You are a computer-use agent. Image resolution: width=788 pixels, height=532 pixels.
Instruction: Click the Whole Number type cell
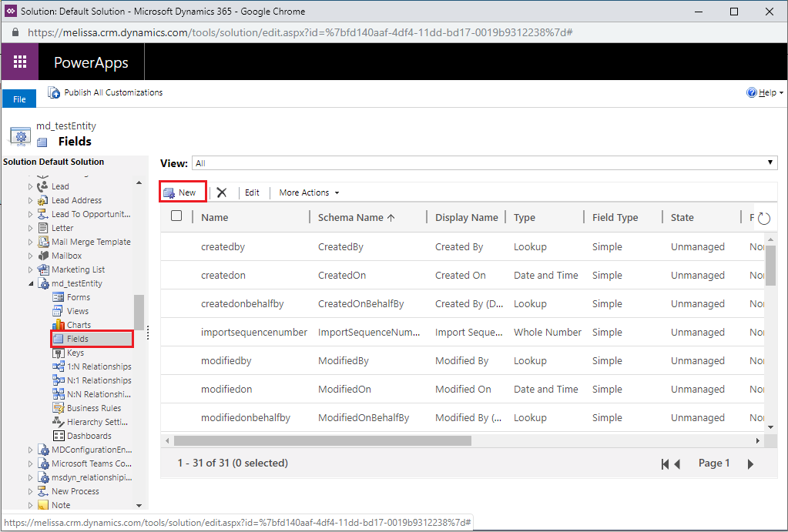pos(547,332)
